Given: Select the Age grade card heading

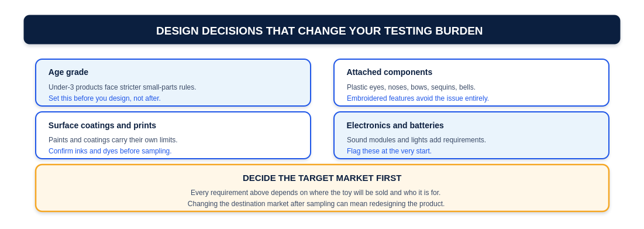Looking at the screenshot, I should (x=68, y=73).
